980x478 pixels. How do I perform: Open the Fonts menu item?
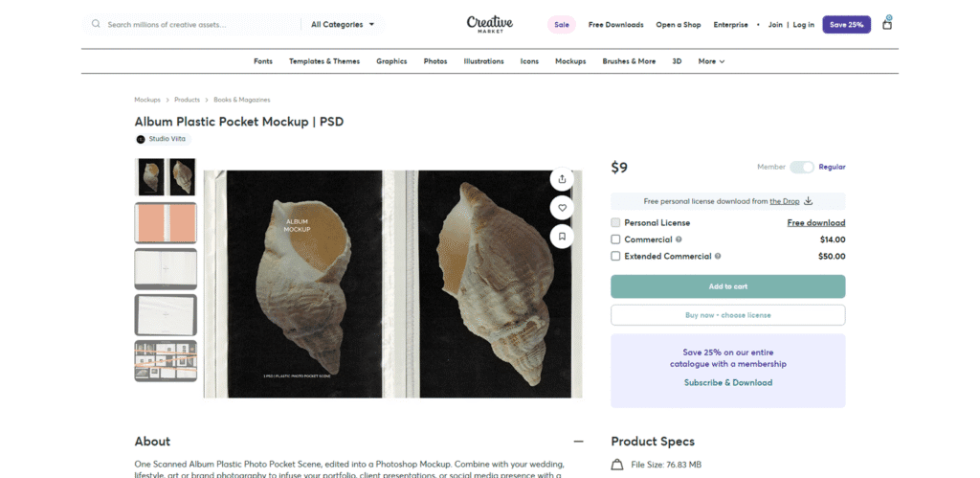click(263, 61)
